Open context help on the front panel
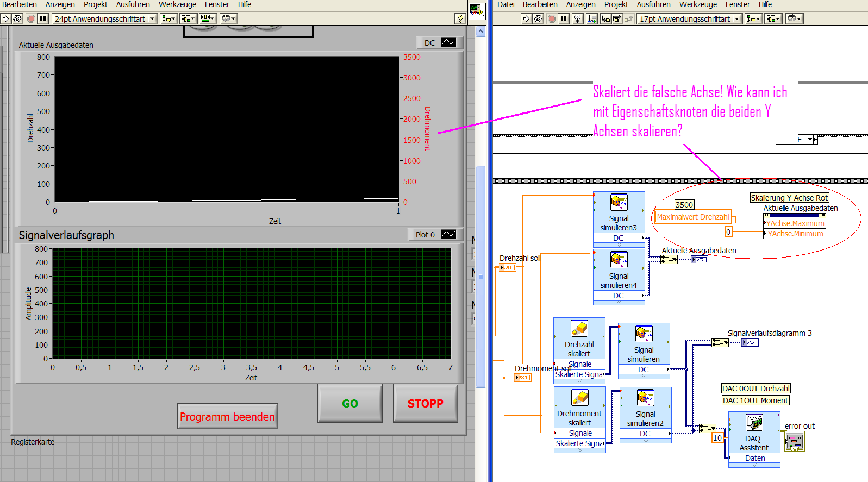Screen dimensions: 868x482 [x=460, y=18]
